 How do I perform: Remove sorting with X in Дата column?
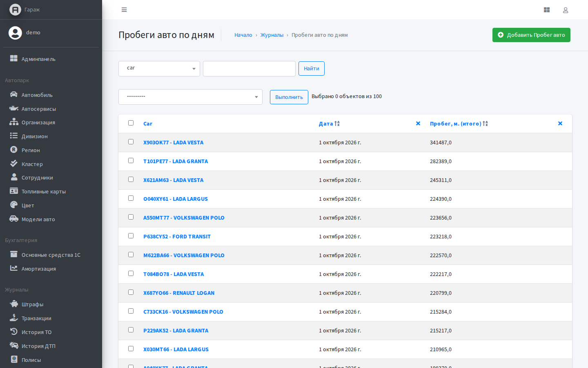418,123
